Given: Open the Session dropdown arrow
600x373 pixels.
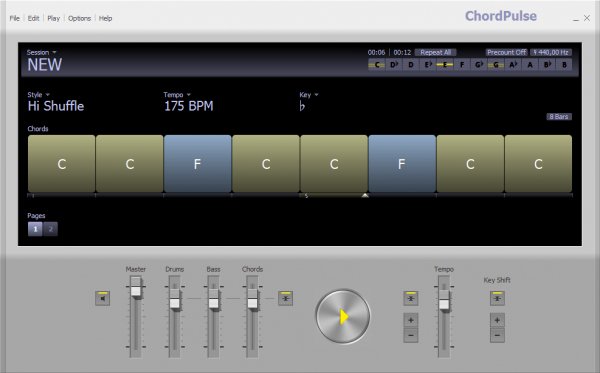Looking at the screenshot, I should [54, 52].
